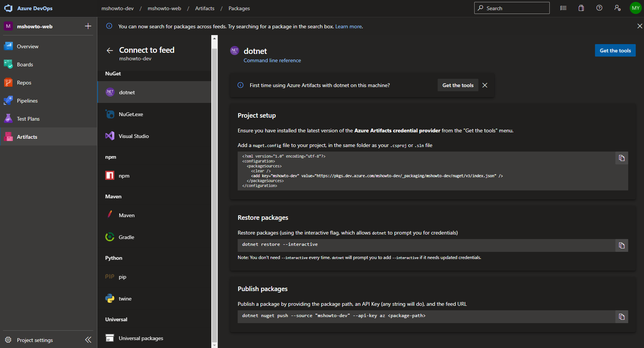Open the User settings icon
644x348 pixels.
point(618,8)
